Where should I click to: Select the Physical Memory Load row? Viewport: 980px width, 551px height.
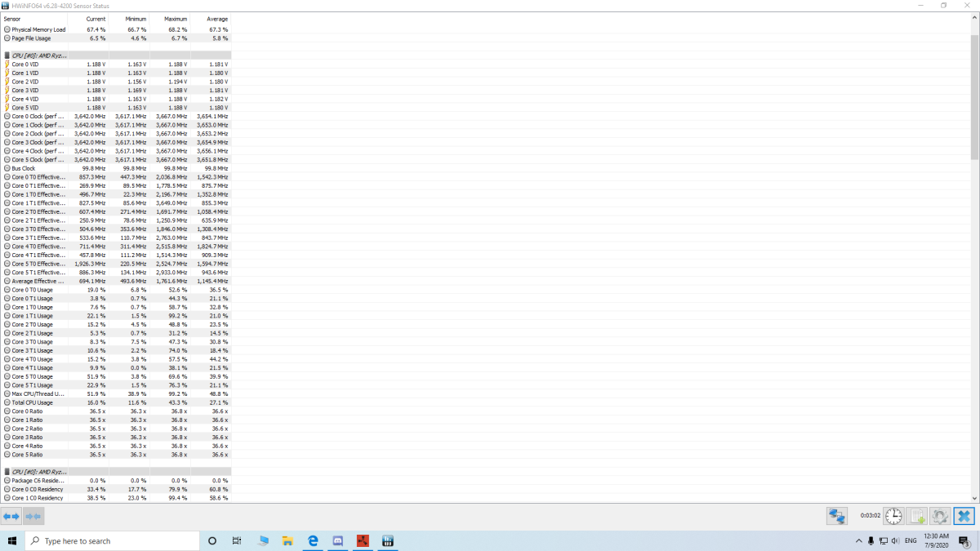coord(116,29)
